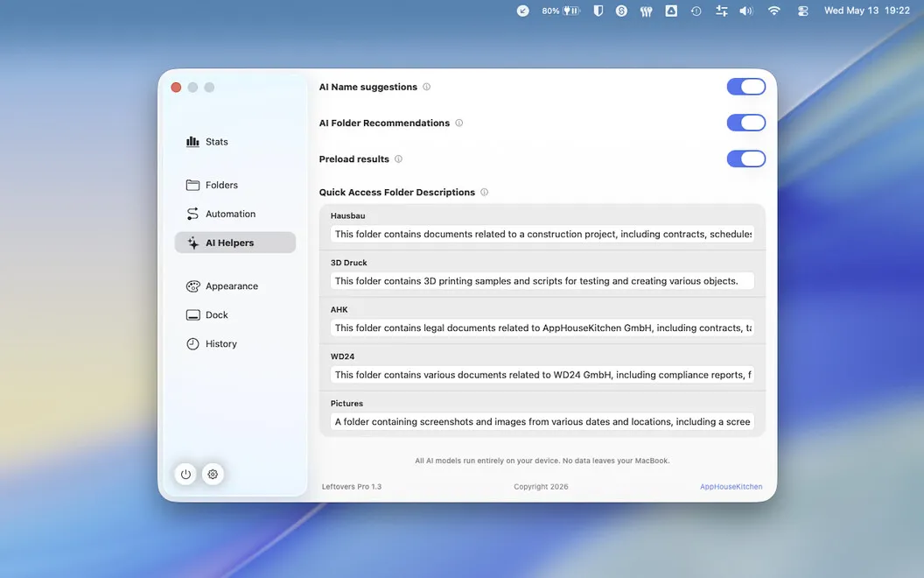Click the AHK folder label

(x=339, y=310)
